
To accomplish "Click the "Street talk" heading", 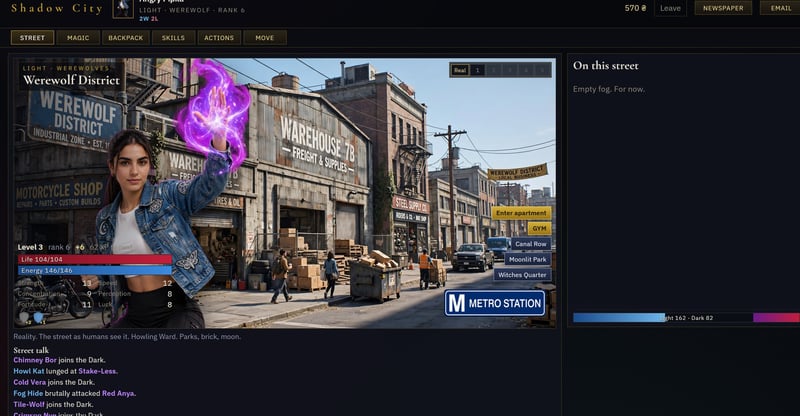I will point(31,350).
